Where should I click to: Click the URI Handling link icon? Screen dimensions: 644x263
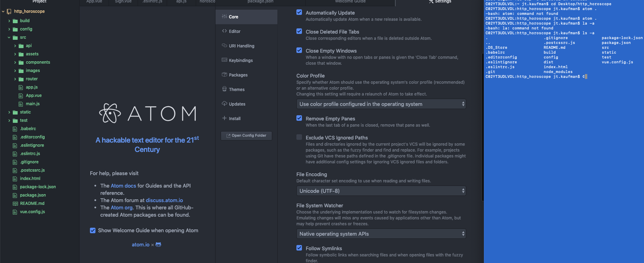224,46
